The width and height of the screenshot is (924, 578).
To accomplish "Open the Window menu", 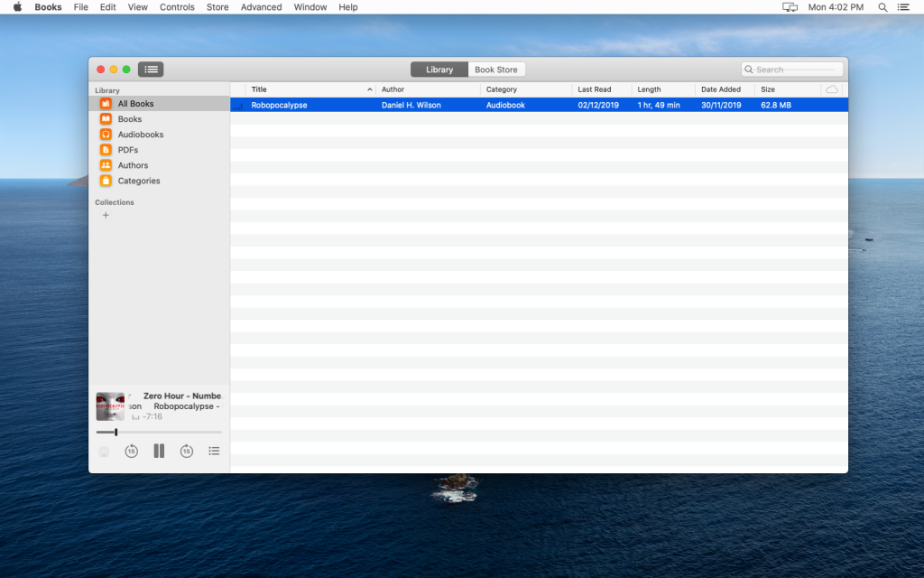I will [310, 7].
